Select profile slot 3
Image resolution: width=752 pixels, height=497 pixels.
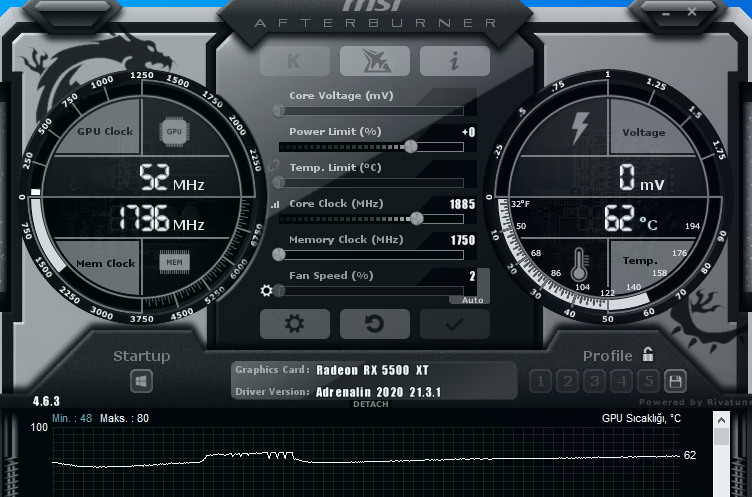tap(595, 381)
